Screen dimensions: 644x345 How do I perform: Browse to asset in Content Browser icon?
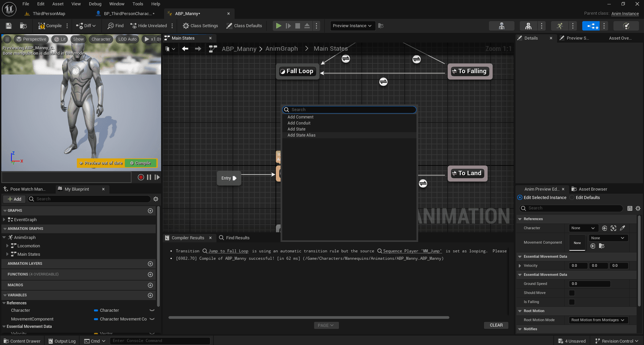point(23,26)
